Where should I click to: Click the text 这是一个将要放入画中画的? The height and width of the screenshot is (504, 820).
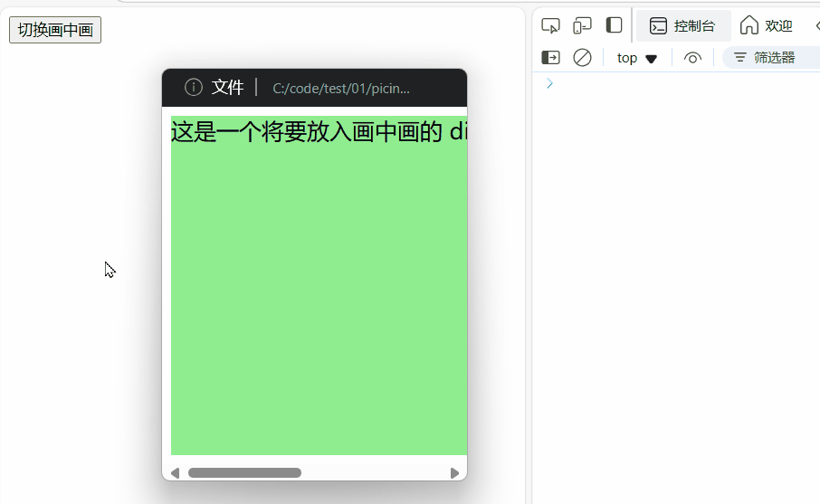(x=307, y=132)
